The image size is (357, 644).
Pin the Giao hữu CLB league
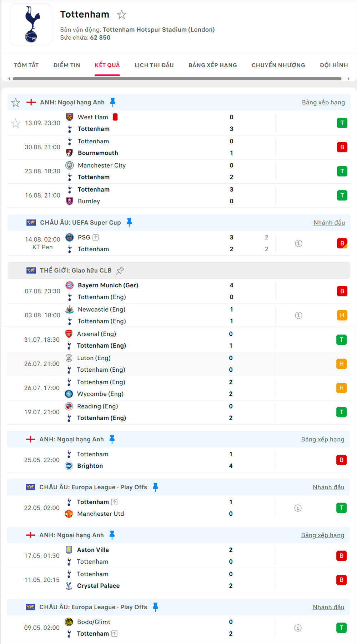(120, 271)
